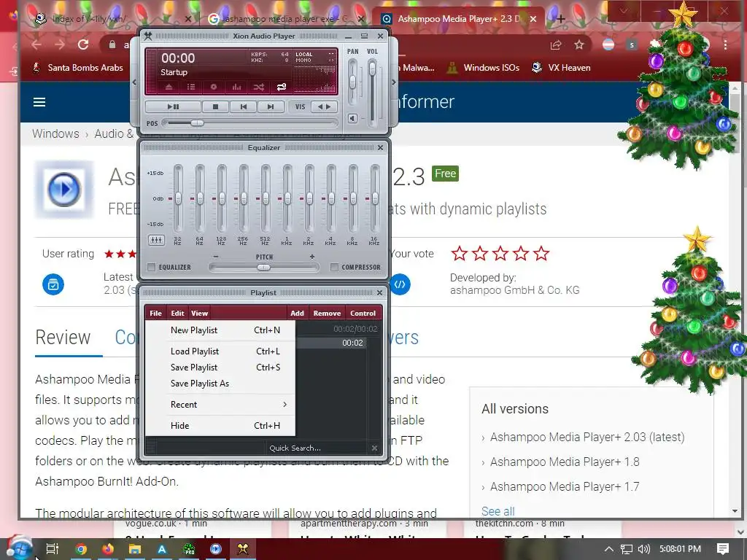
Task: Open the website hamburger menu
Action: coord(39,102)
